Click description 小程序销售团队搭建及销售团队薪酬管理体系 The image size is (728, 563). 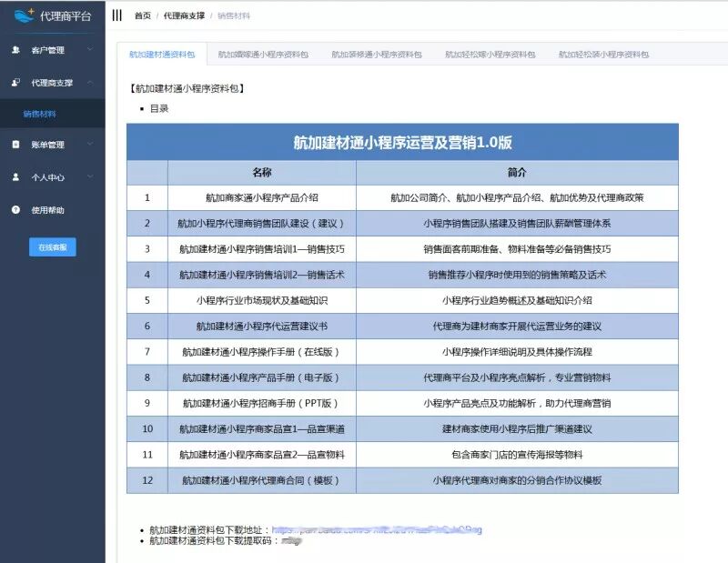click(x=517, y=223)
